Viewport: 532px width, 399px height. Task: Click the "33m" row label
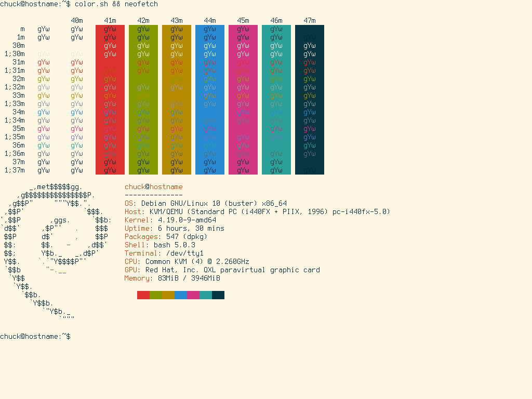(19, 96)
